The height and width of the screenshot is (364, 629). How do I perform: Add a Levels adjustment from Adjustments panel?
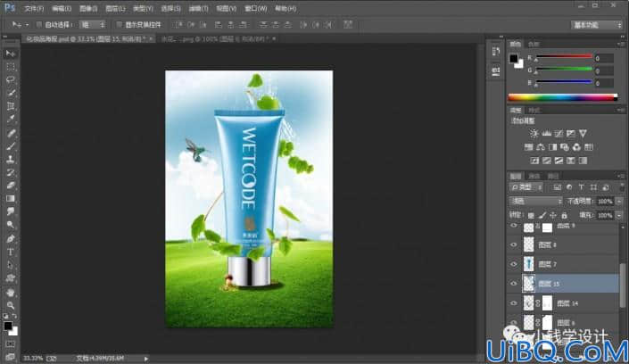pos(546,134)
